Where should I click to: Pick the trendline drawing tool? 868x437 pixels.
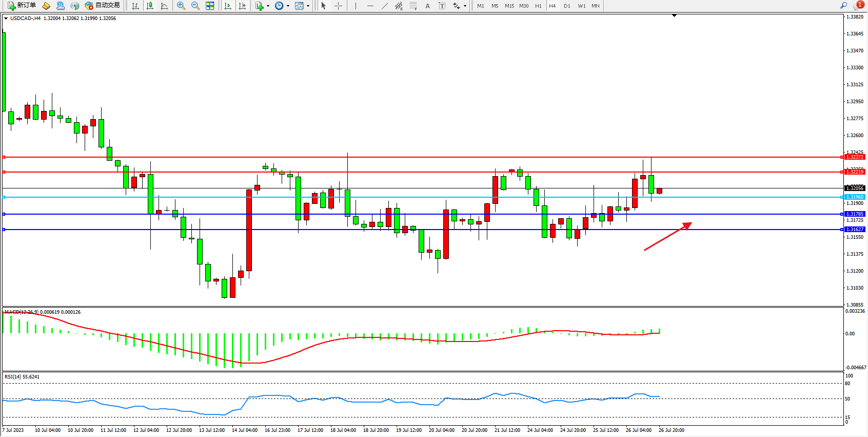[x=385, y=6]
